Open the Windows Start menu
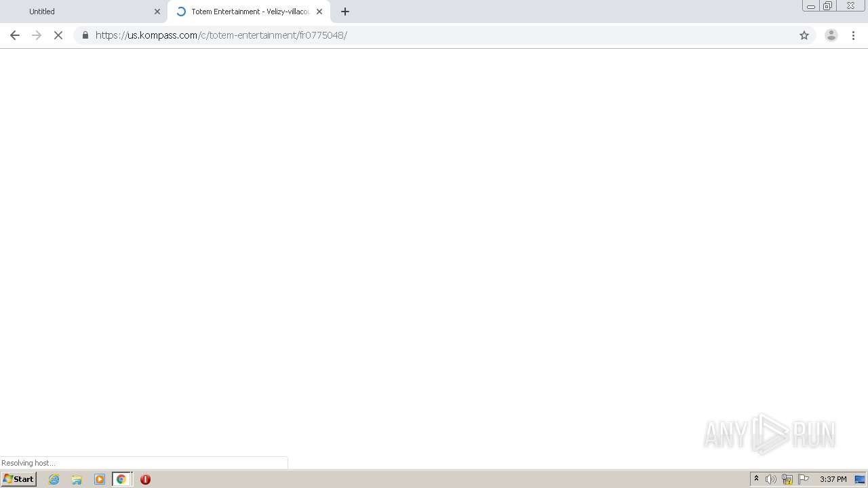 19,479
